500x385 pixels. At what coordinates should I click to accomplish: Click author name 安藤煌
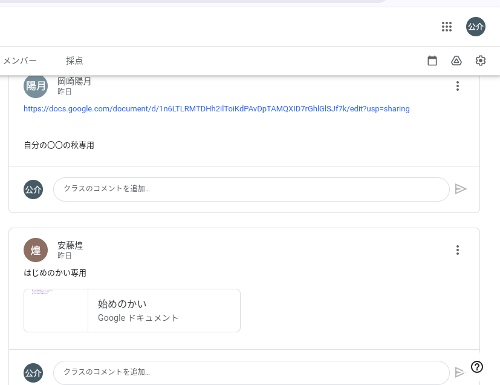[70, 246]
